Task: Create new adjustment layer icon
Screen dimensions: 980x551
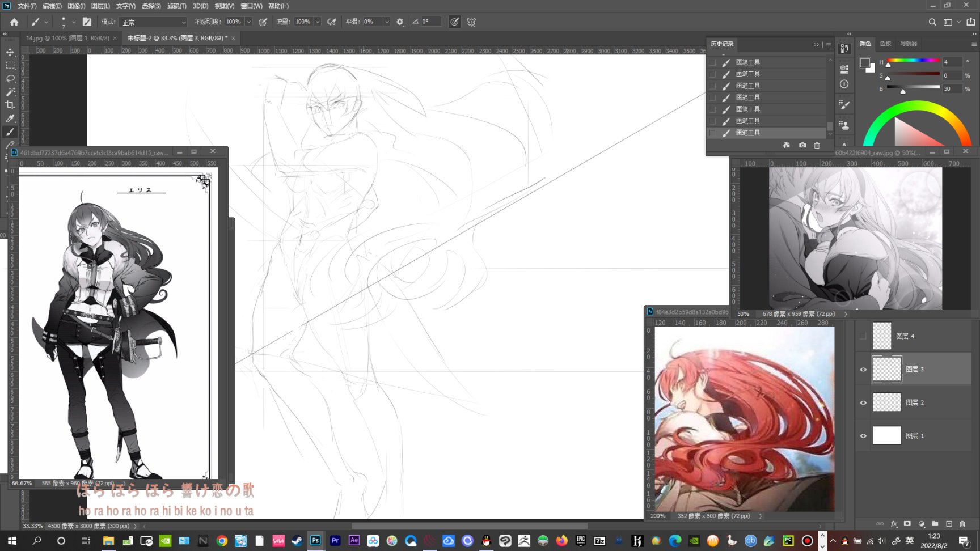Action: pos(921,524)
